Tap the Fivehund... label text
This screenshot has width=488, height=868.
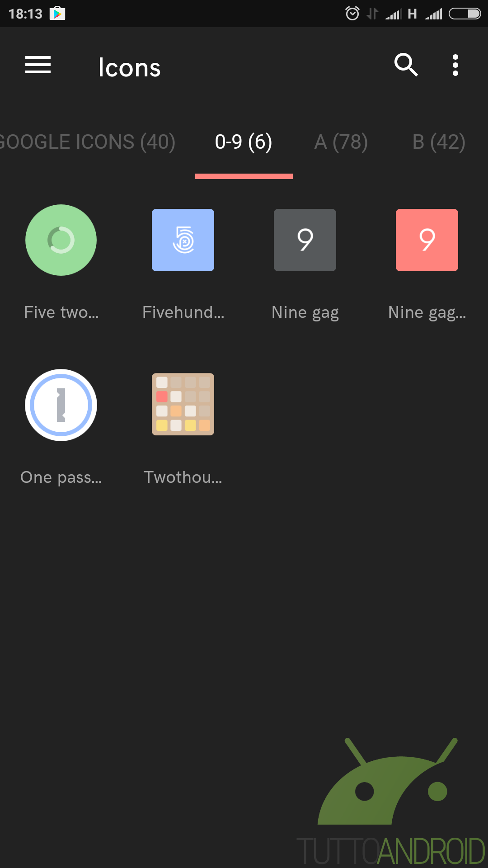tap(183, 312)
